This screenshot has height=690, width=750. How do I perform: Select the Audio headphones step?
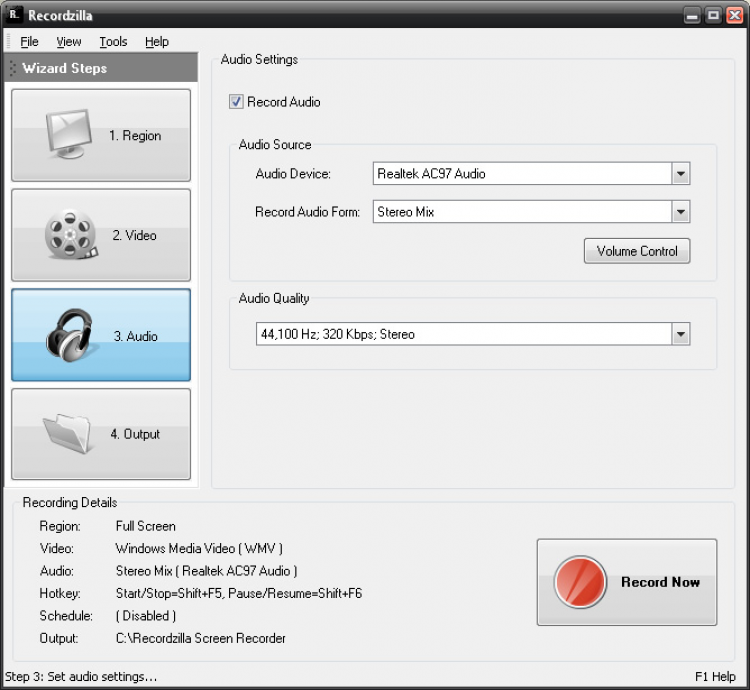pyautogui.click(x=101, y=335)
